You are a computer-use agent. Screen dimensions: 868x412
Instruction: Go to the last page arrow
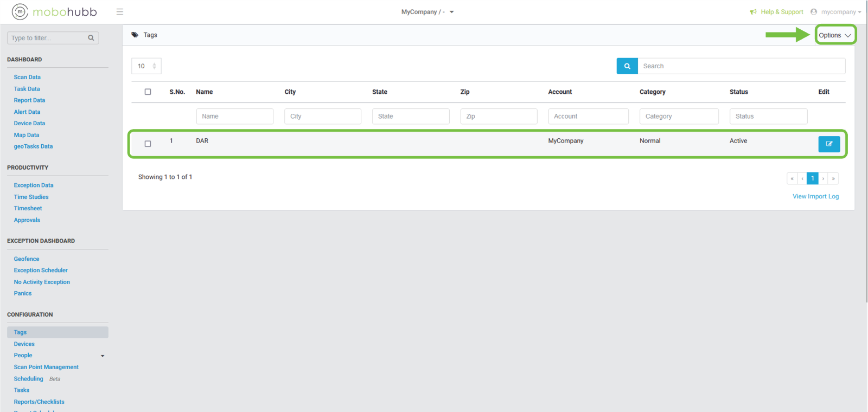point(833,178)
